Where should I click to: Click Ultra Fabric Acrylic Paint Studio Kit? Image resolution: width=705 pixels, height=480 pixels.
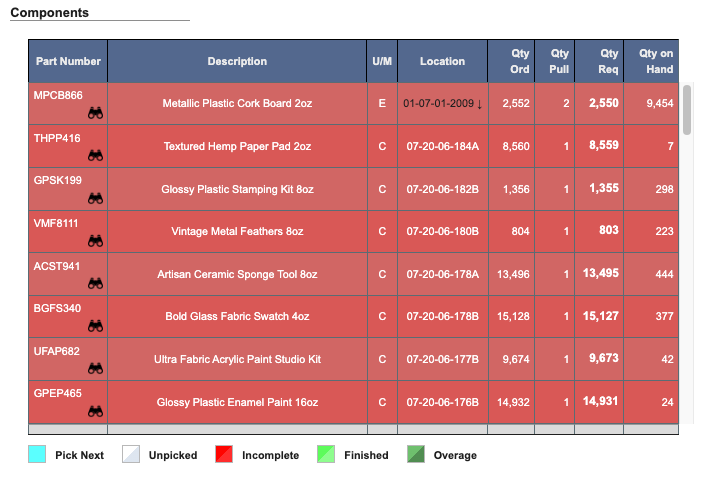coord(237,359)
